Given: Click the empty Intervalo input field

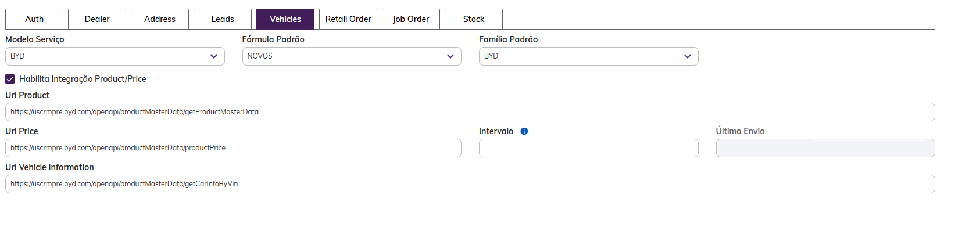Looking at the screenshot, I should pos(588,148).
